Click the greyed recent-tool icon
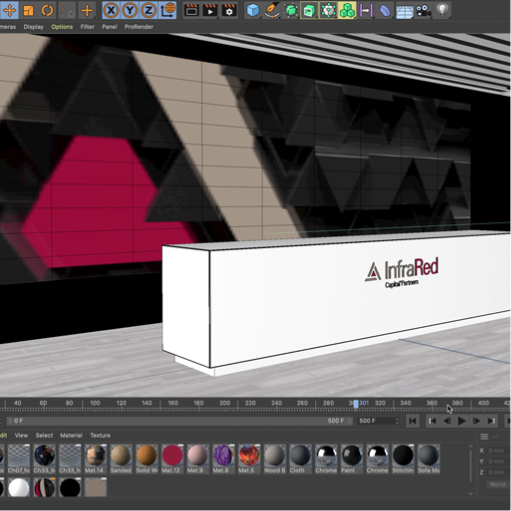Screen dimensions: 511x511 coord(67,10)
